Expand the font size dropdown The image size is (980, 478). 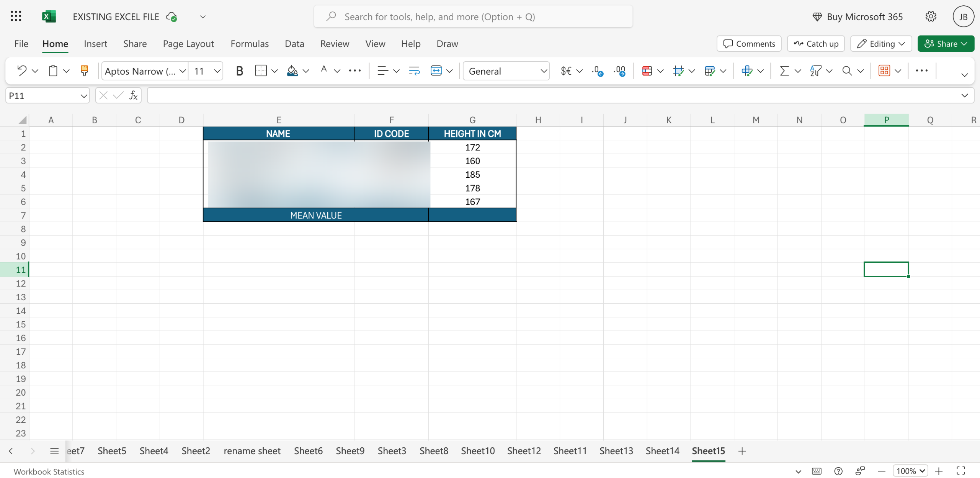pos(217,71)
